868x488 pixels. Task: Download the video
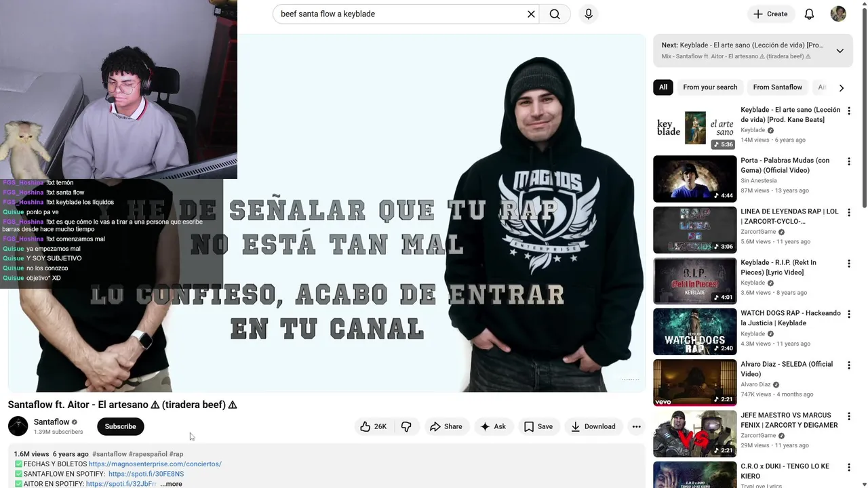coord(593,426)
